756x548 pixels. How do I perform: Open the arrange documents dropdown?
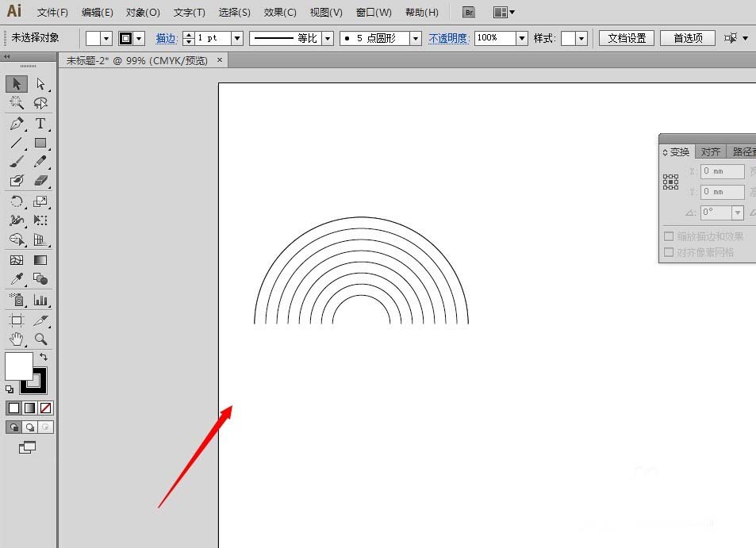pos(504,13)
